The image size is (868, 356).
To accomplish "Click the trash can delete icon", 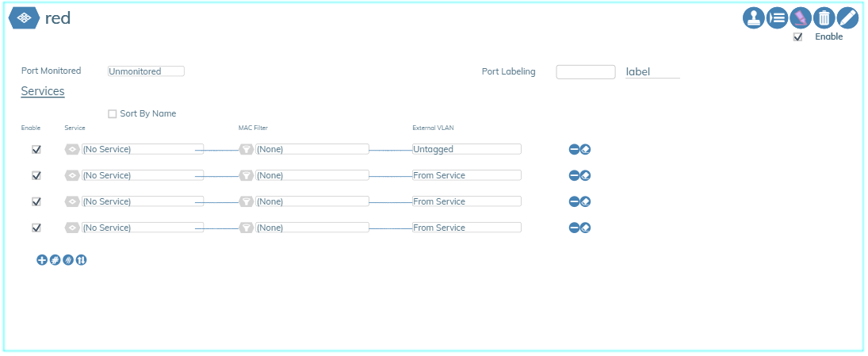I will pyautogui.click(x=824, y=17).
